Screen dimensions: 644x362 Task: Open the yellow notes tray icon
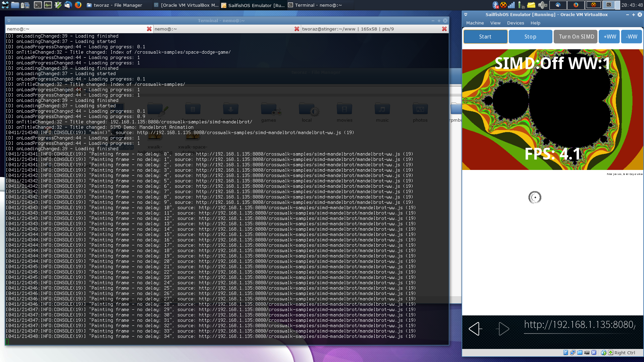(531, 5)
